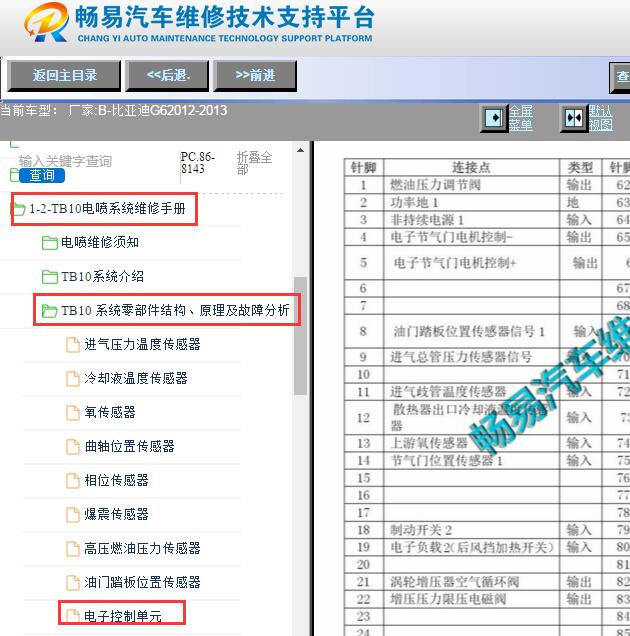This screenshot has width=630, height=636.
Task: Open the 默认视图 link
Action: click(601, 118)
